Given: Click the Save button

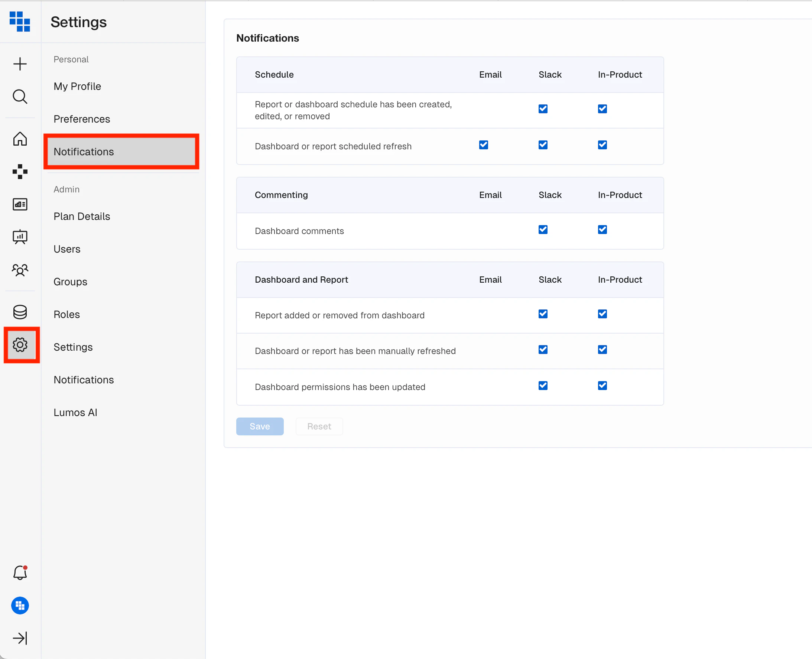Looking at the screenshot, I should 259,426.
